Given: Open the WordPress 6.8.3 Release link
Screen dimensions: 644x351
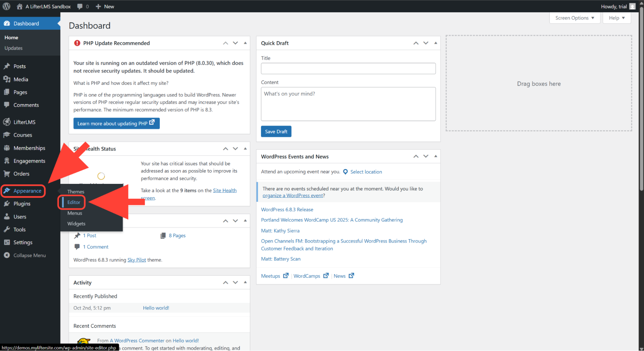Looking at the screenshot, I should [287, 210].
